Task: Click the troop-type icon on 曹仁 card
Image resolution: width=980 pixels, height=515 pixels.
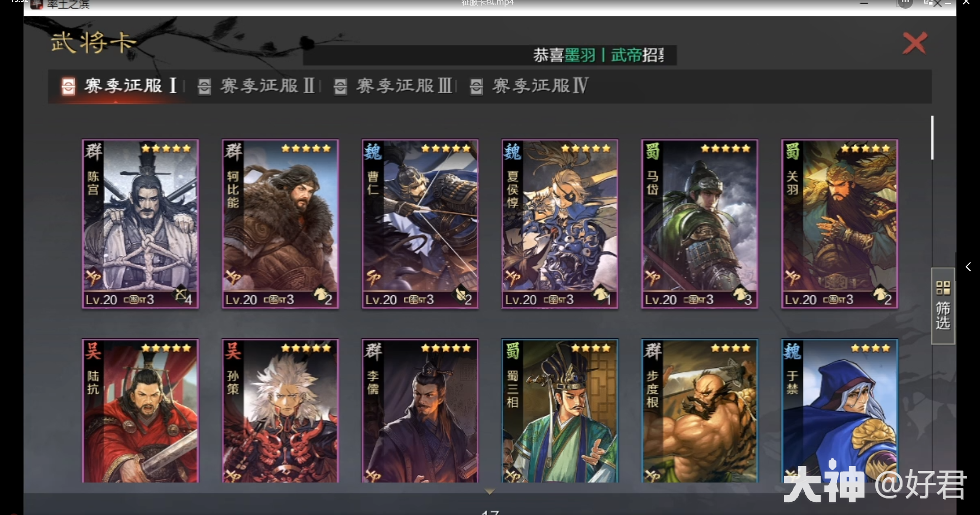Action: point(461,295)
